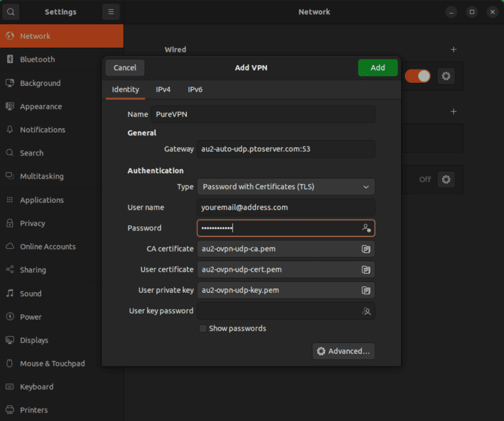Click the CA certificate file browse icon

click(x=366, y=249)
